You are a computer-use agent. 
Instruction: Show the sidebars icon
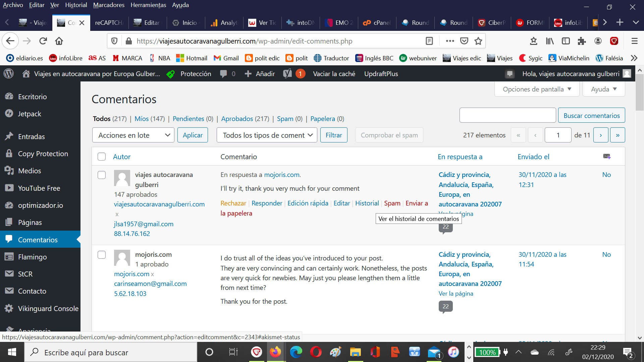(x=566, y=41)
